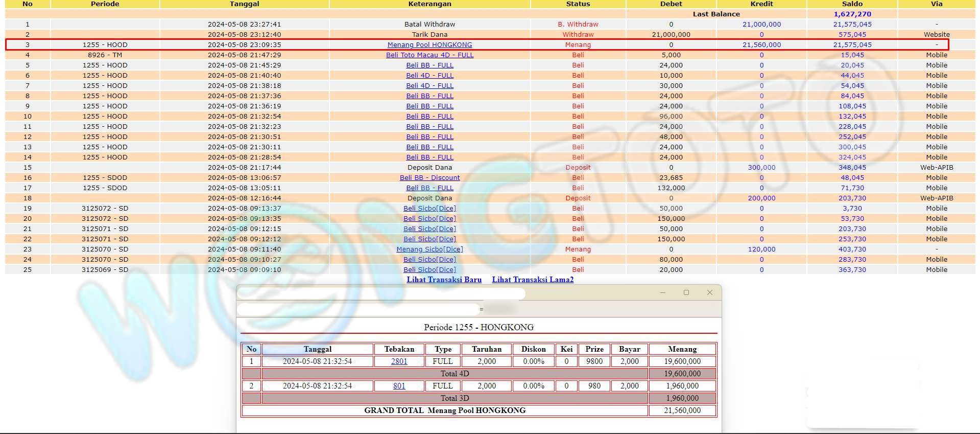Open Beli Toto Macau 4D - FULL
The image size is (980, 434).
click(429, 55)
